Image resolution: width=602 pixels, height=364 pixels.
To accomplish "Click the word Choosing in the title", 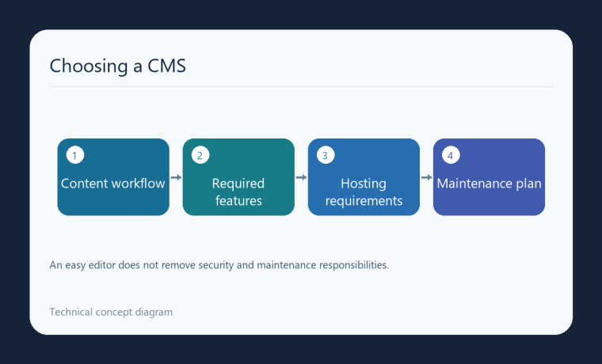I will click(89, 66).
